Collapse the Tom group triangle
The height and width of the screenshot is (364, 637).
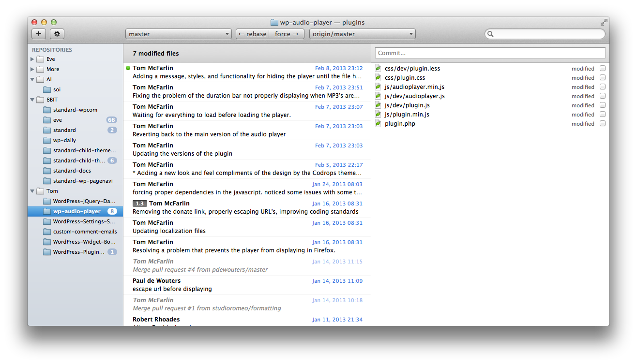click(32, 191)
